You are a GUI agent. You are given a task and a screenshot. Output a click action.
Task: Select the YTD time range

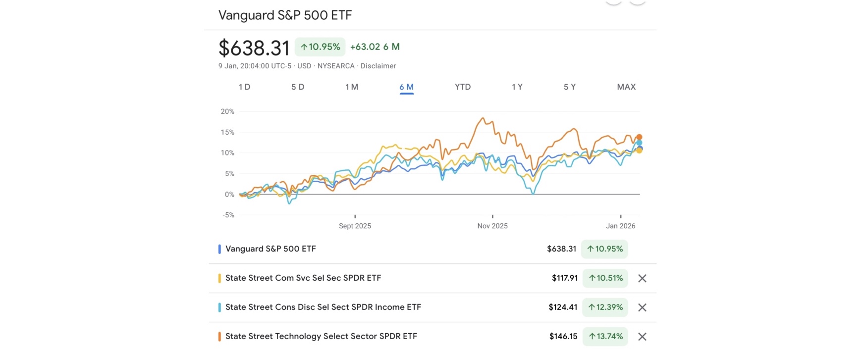(463, 87)
